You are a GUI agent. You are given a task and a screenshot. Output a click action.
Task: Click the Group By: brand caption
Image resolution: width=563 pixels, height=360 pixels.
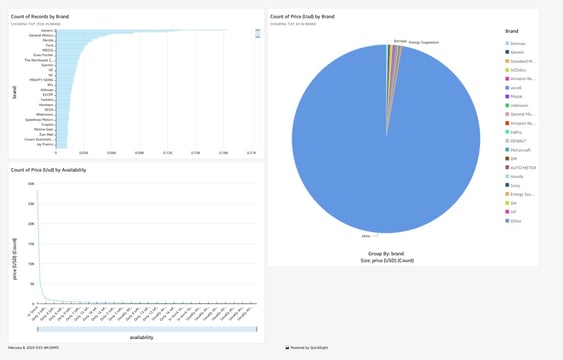click(386, 254)
